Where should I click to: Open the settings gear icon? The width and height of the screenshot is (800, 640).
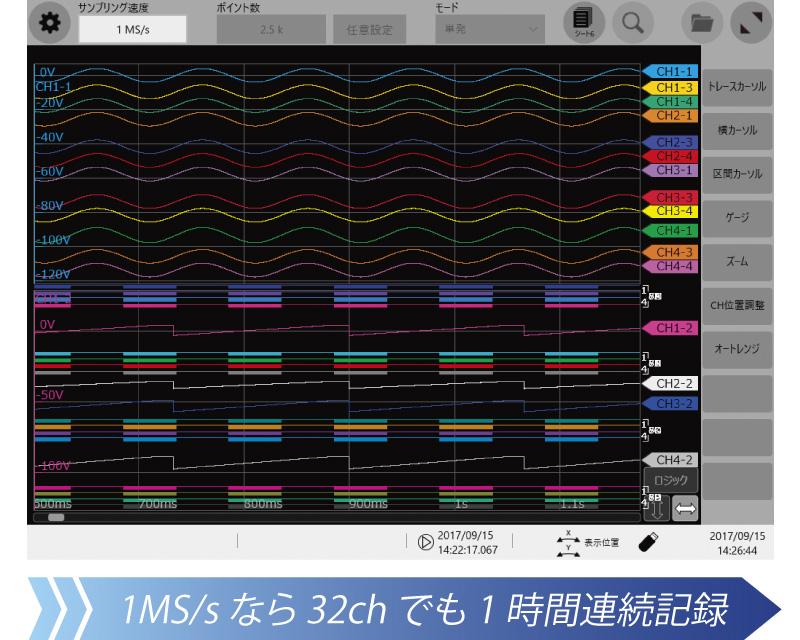pos(49,23)
